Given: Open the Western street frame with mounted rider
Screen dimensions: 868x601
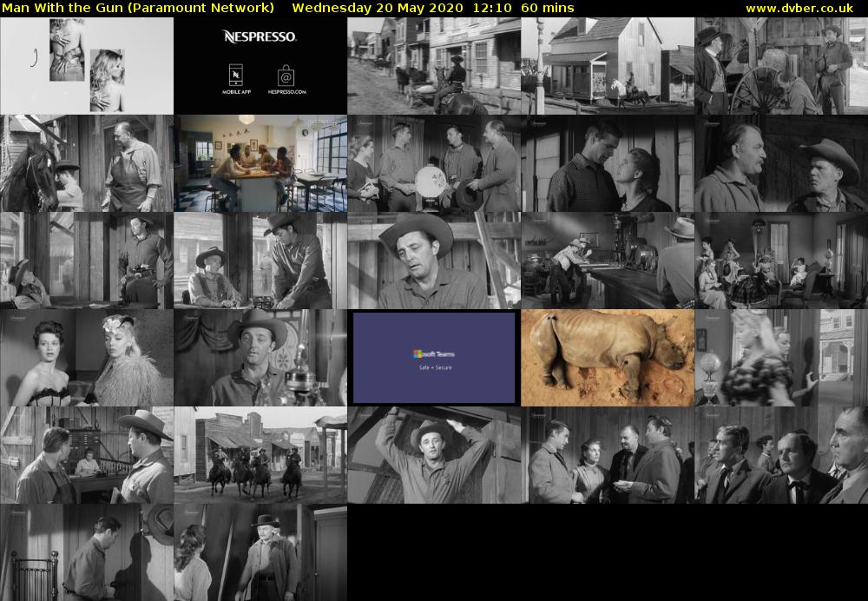Looking at the screenshot, I should [x=434, y=66].
